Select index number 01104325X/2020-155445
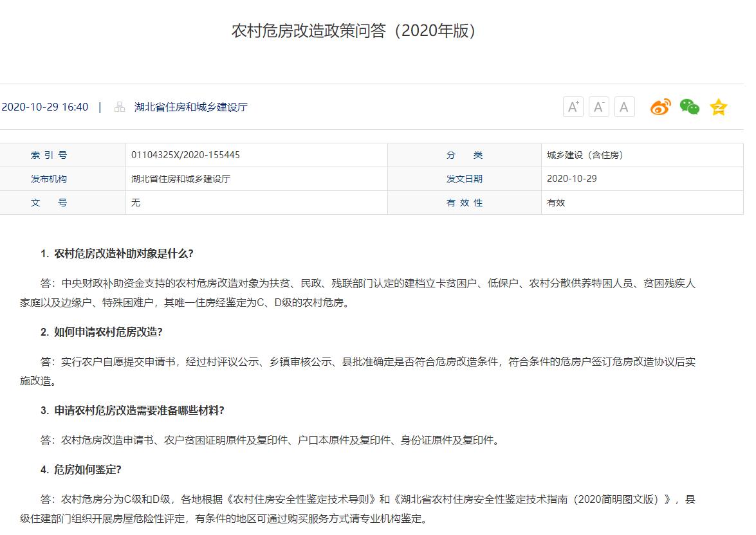 coord(185,155)
